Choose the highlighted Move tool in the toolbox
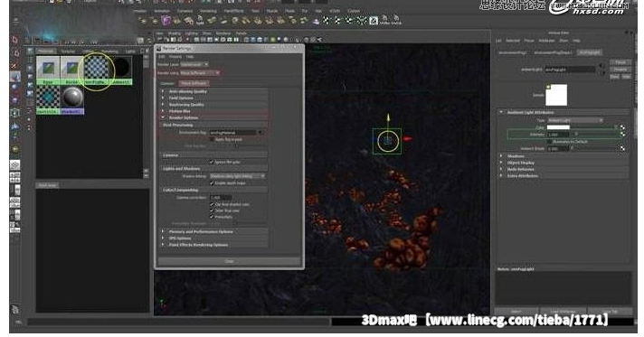 [15, 77]
